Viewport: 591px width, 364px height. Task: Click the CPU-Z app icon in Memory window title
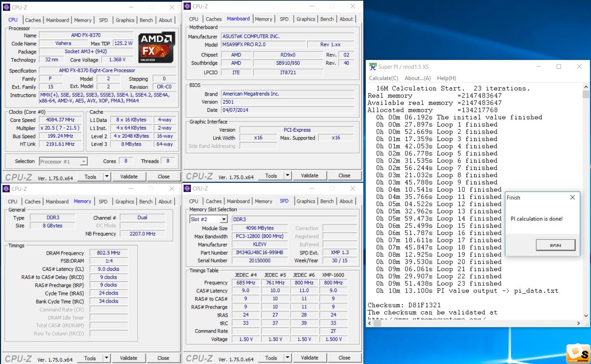pos(6,189)
